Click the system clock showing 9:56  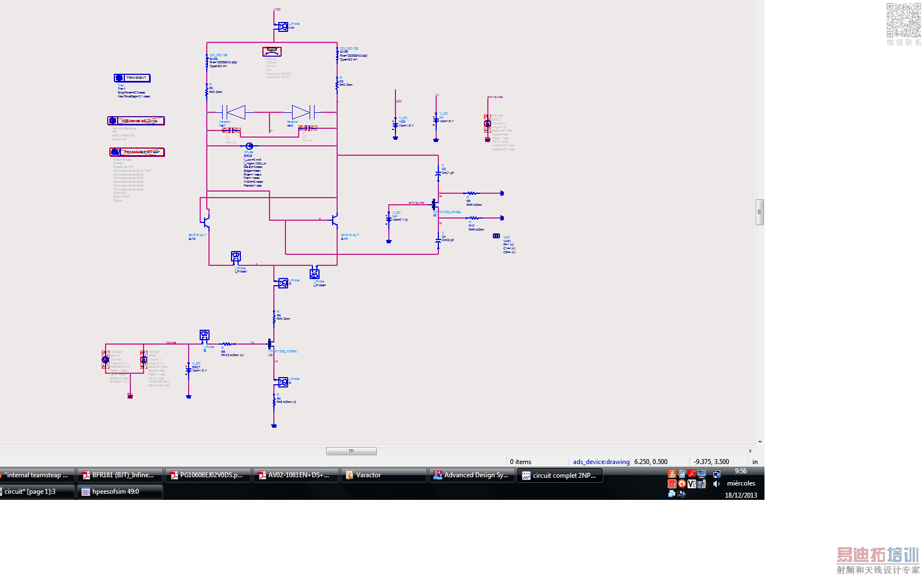point(741,471)
